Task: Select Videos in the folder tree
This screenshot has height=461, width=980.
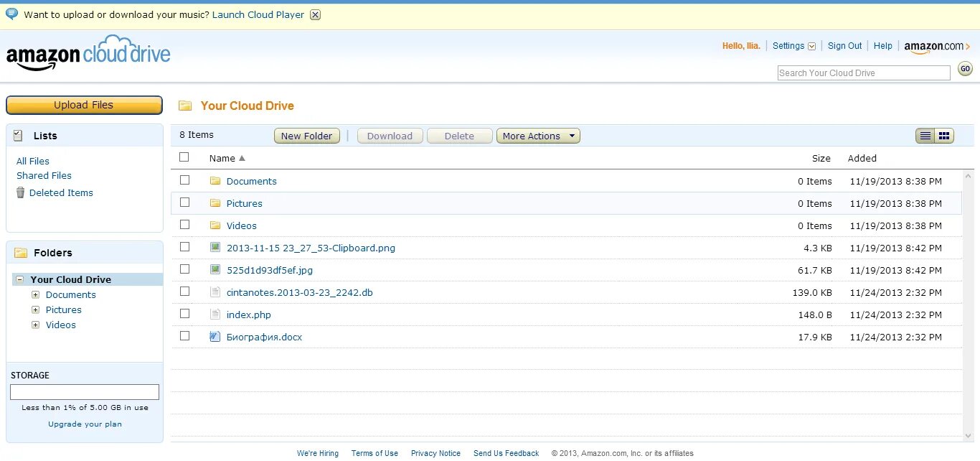Action: pyautogui.click(x=61, y=325)
